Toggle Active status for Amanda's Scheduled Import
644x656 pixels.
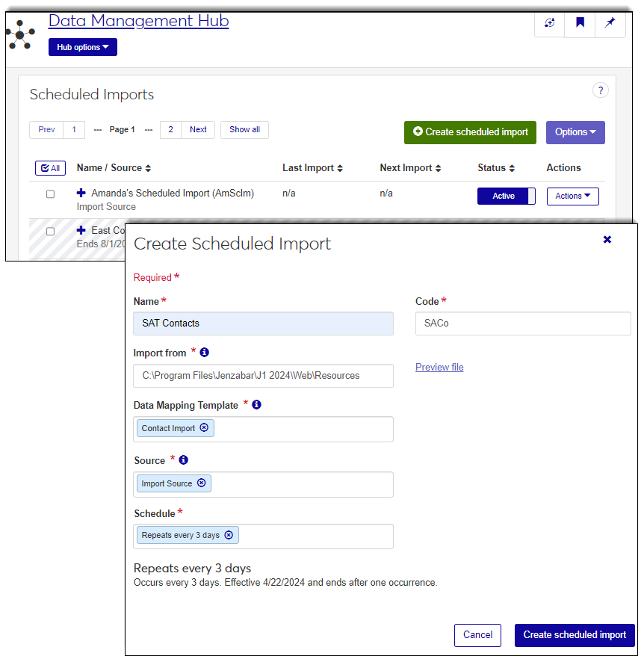507,197
